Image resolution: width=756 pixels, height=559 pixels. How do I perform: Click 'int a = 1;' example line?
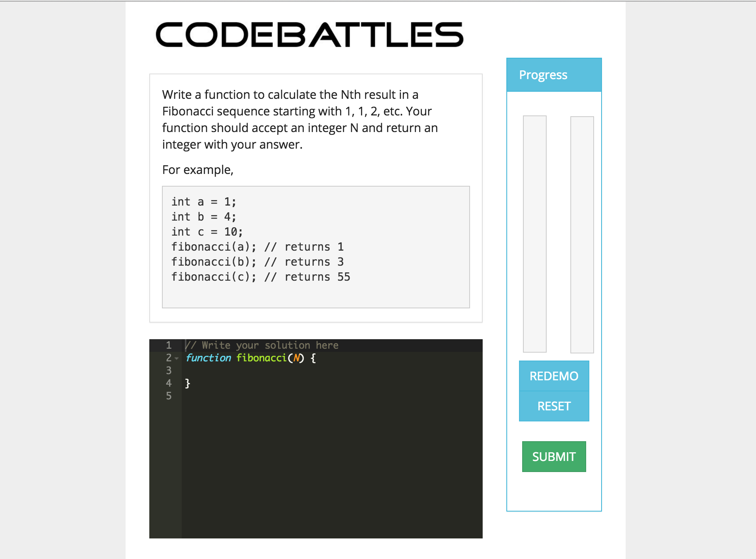pos(204,202)
